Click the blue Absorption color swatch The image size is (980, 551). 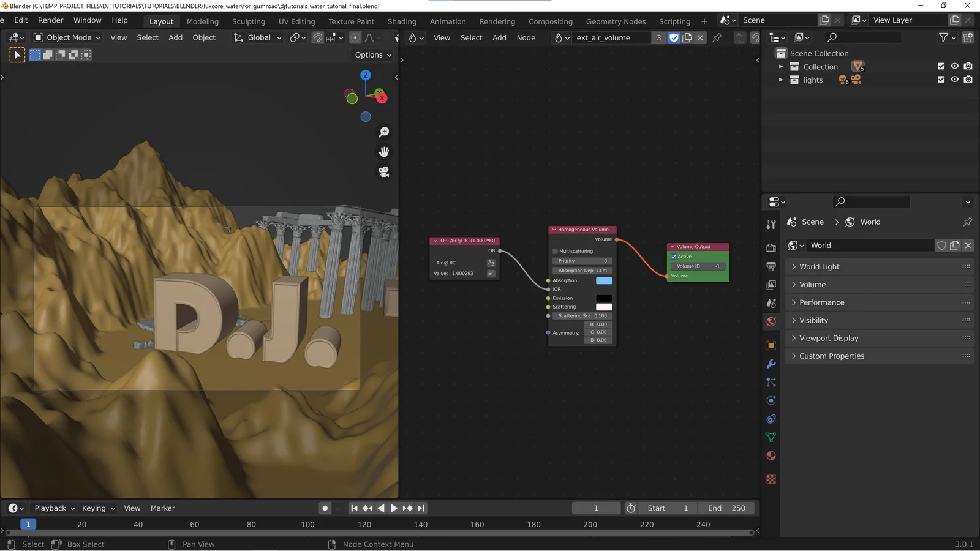(x=604, y=281)
